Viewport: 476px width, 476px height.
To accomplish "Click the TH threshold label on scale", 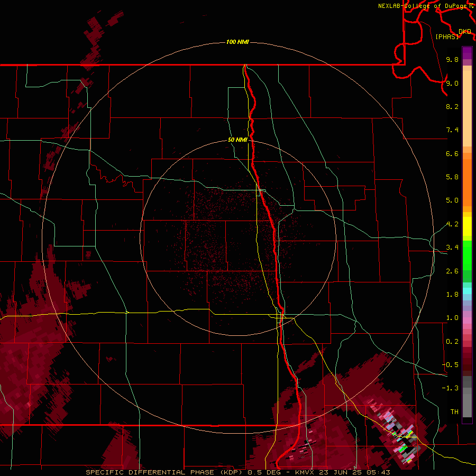I will (x=454, y=412).
